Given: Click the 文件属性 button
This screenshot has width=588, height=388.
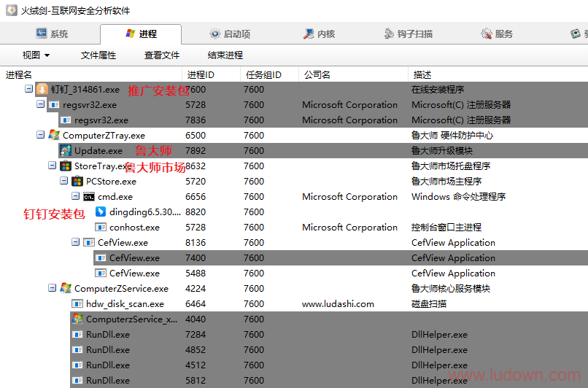Looking at the screenshot, I should (x=98, y=55).
